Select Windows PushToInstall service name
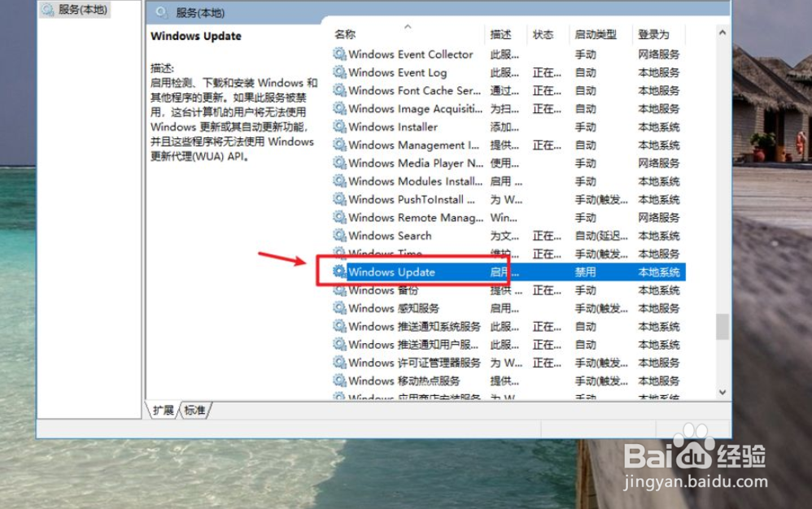 [411, 199]
